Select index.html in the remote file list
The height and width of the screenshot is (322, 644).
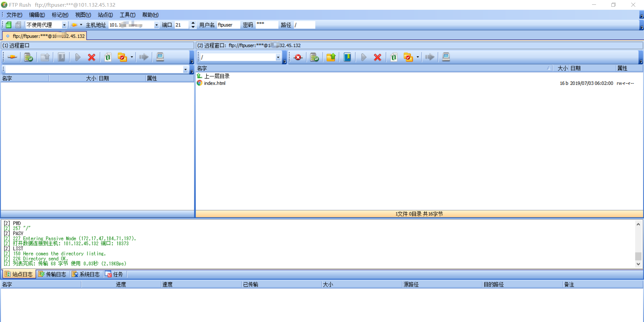215,83
